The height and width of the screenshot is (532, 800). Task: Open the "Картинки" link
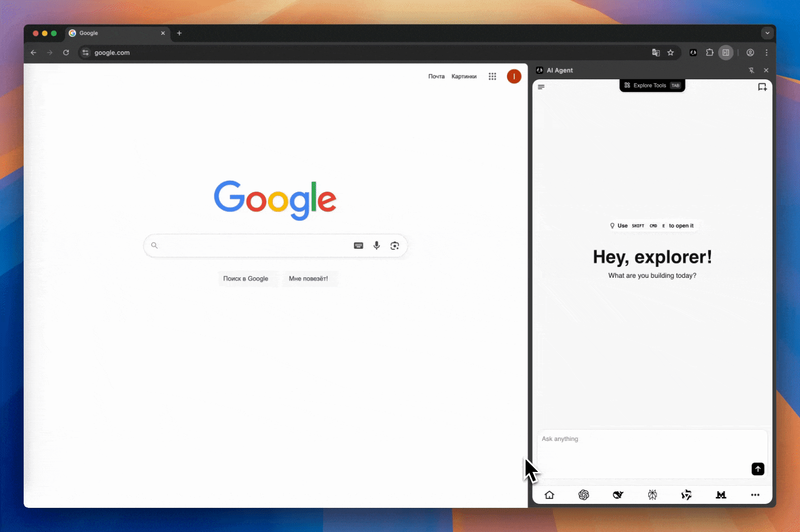464,76
